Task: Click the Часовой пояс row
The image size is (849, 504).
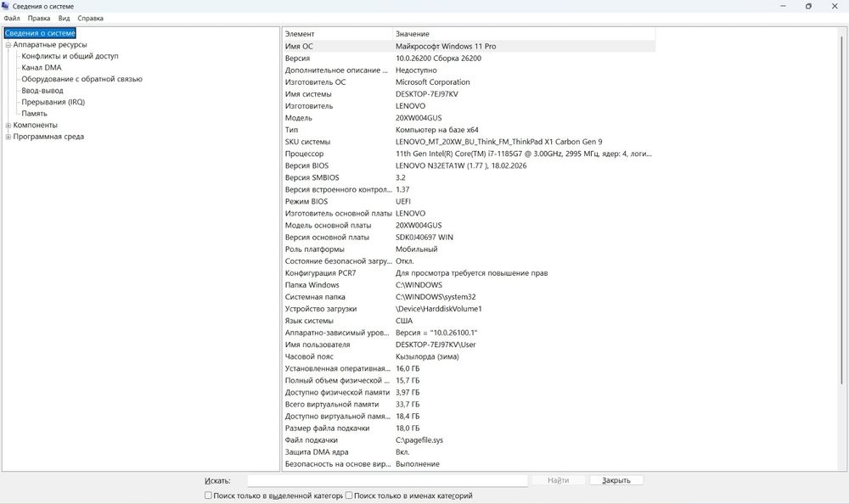Action: point(469,356)
